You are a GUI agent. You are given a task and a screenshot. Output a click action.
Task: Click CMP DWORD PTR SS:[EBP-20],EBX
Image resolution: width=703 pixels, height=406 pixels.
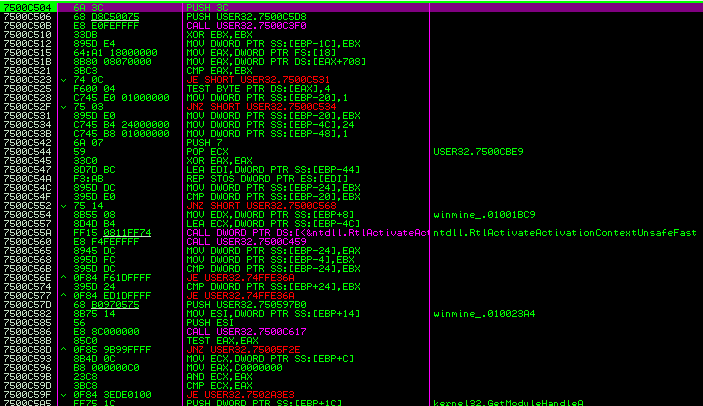273,196
